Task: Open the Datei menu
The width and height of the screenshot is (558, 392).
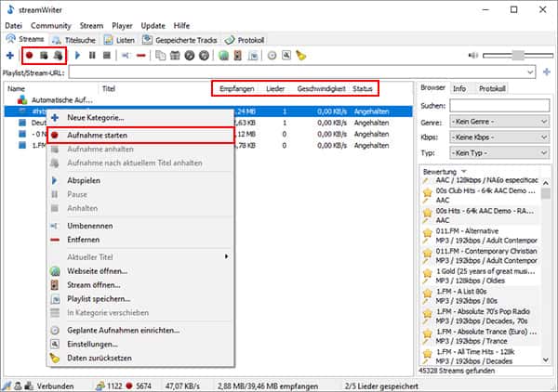Action: [x=14, y=26]
